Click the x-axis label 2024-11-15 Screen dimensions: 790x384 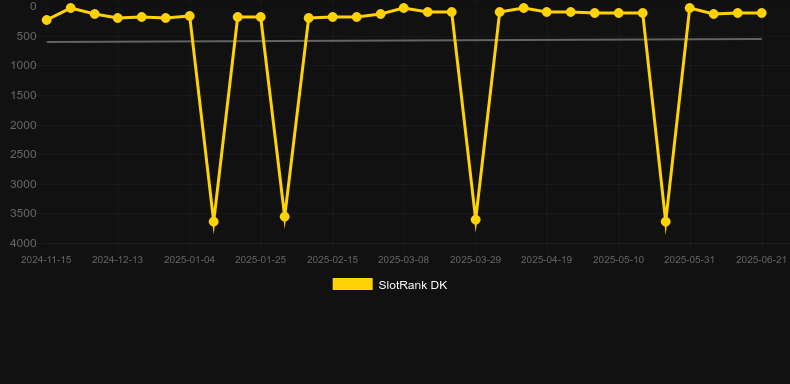tap(46, 260)
